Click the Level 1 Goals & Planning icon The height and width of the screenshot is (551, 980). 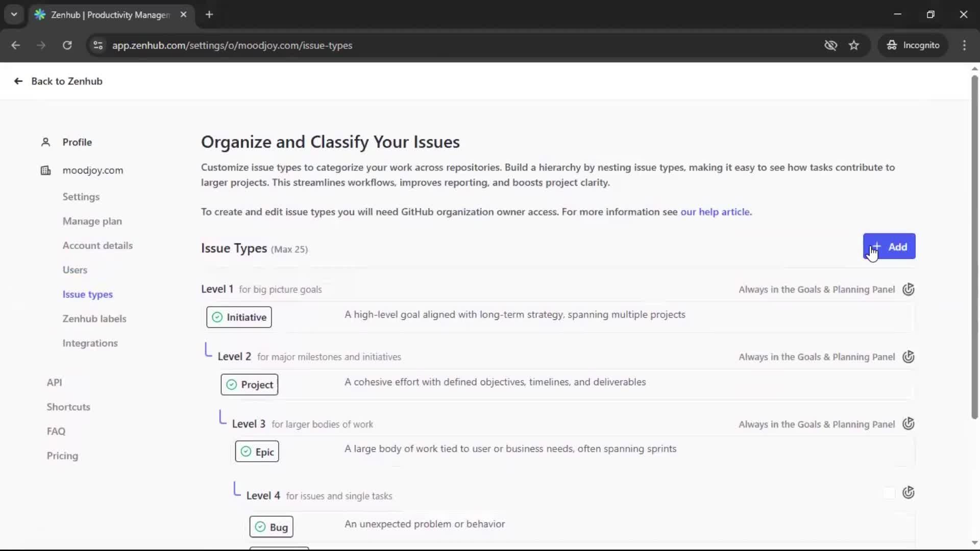click(x=908, y=289)
